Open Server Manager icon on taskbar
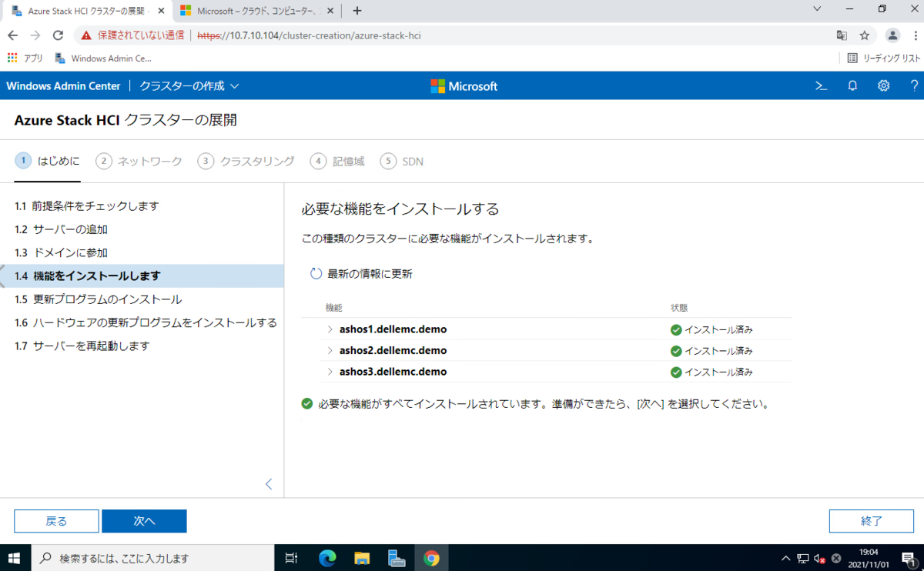This screenshot has height=571, width=924. coord(397,558)
